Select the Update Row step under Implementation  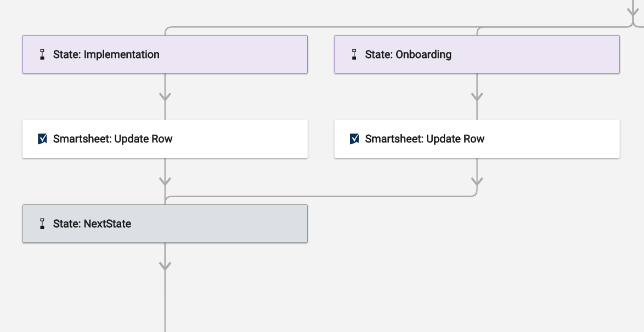click(x=165, y=139)
